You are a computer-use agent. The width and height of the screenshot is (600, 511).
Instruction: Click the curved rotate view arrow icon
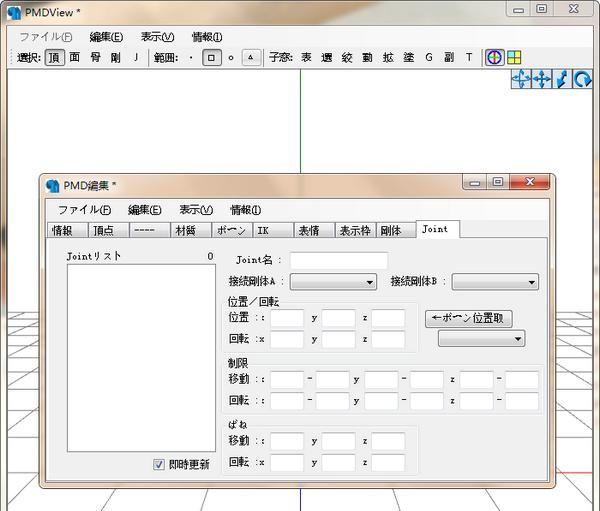582,79
